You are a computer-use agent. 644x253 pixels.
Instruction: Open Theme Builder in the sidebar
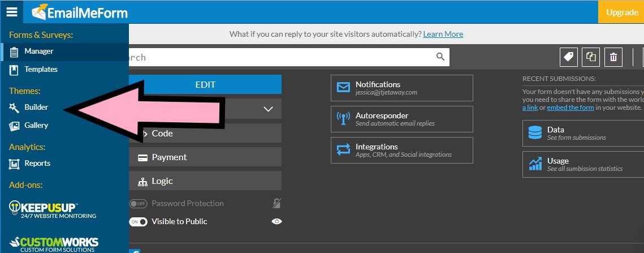coord(36,108)
